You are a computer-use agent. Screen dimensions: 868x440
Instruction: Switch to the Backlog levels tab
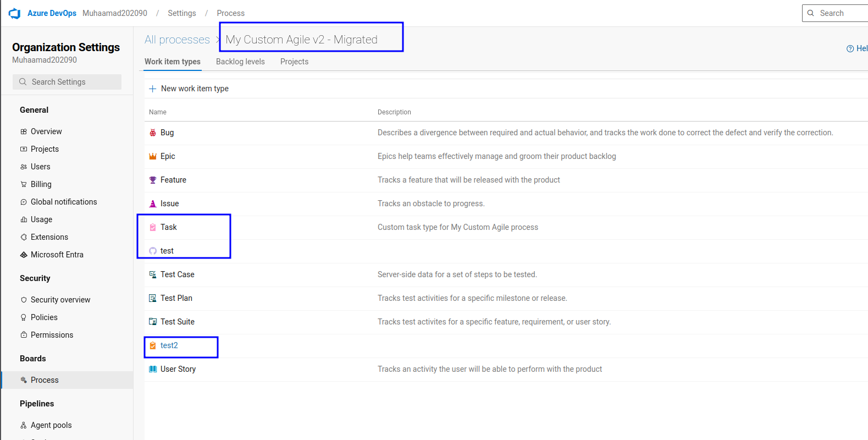click(x=240, y=62)
